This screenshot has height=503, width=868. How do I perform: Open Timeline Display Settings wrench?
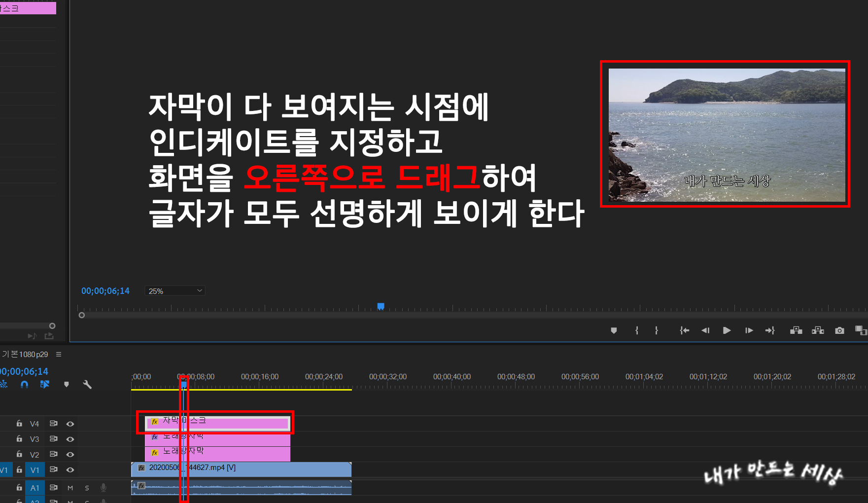pos(87,384)
